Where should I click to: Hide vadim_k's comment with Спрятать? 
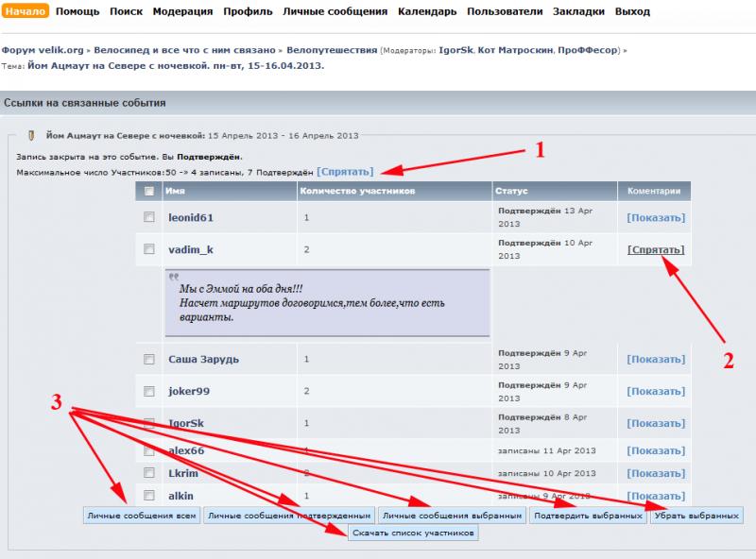[x=655, y=250]
